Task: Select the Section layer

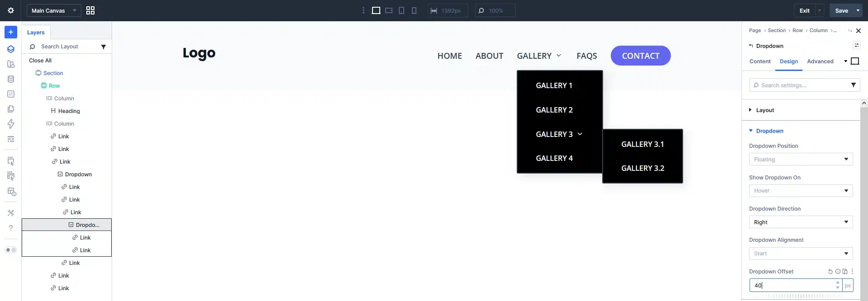Action: pyautogui.click(x=53, y=73)
